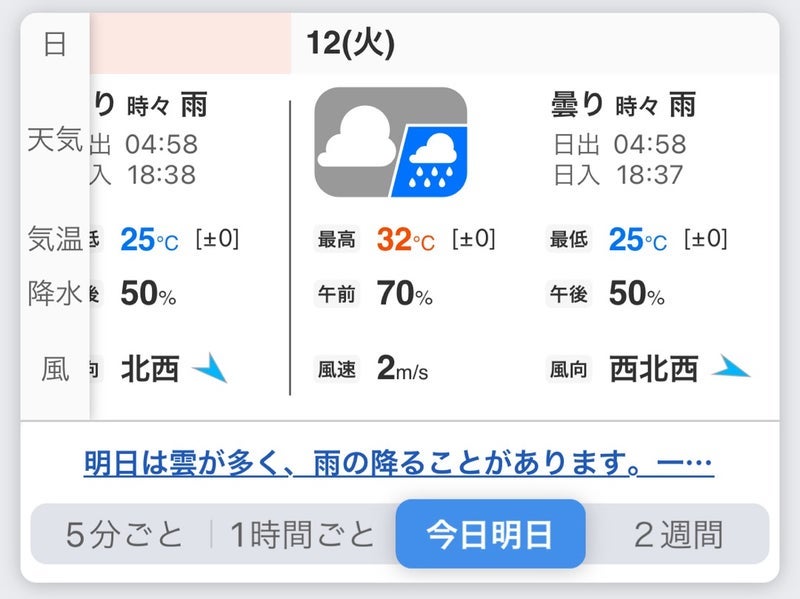Click the 2m/s wind speed value

pyautogui.click(x=402, y=369)
